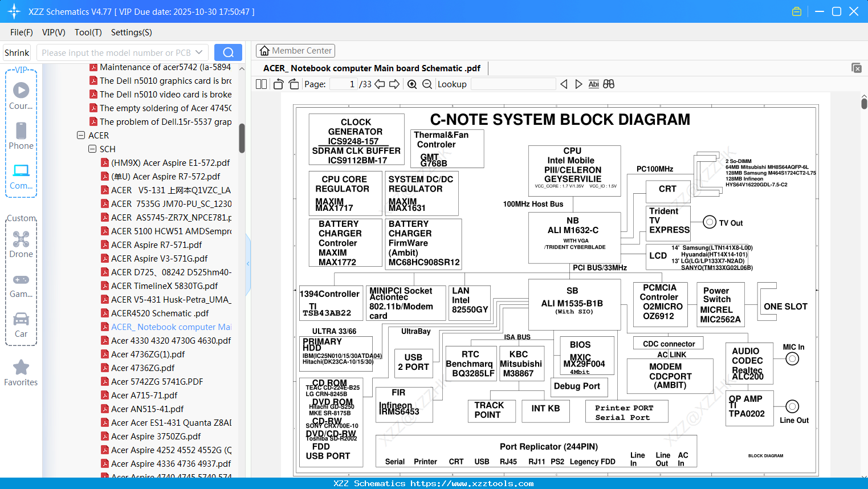Open Acer 4330 4320 4730G 4630.pdf
Image resolution: width=868 pixels, height=489 pixels.
pyautogui.click(x=171, y=341)
